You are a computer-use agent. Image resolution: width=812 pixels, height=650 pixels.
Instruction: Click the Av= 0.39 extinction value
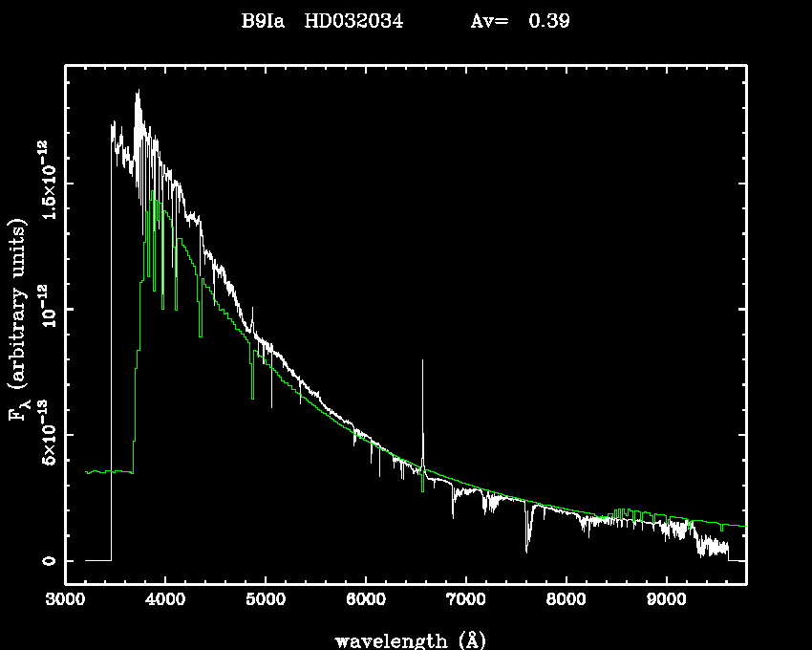tap(521, 21)
